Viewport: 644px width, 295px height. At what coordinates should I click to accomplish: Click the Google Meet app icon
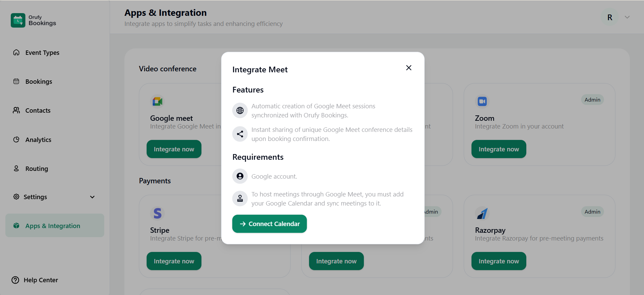click(157, 101)
